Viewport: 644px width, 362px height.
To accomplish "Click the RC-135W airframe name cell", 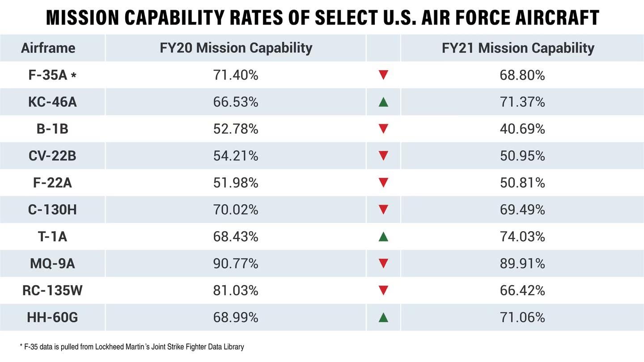I will coord(52,290).
